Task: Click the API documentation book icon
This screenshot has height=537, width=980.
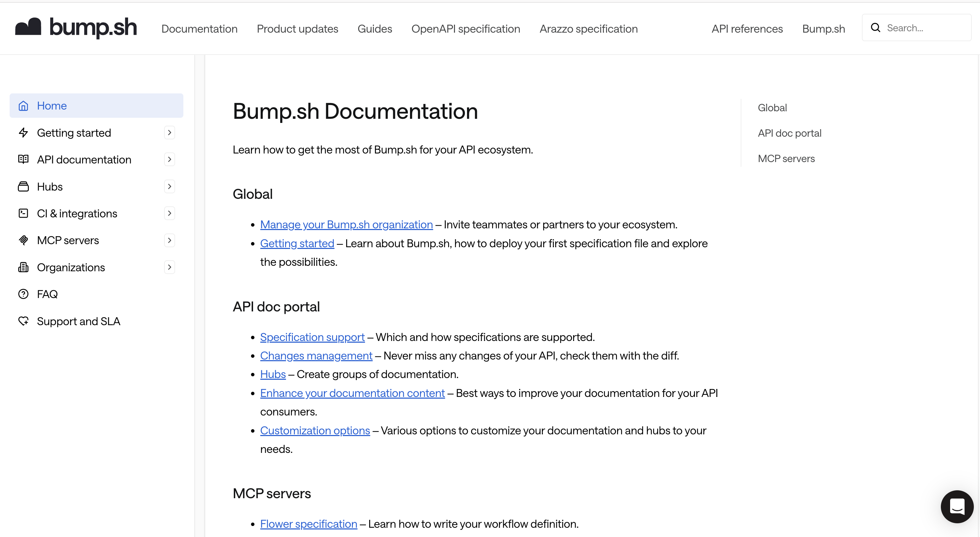Action: pyautogui.click(x=24, y=159)
